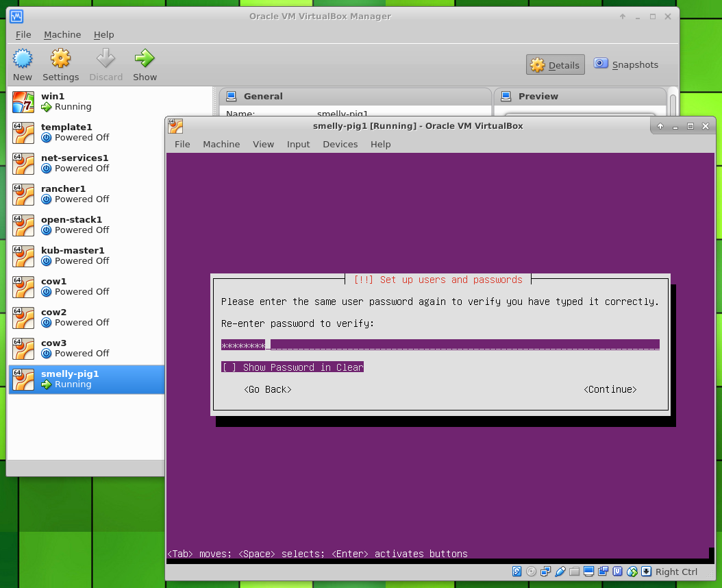The image size is (722, 588).
Task: Click the keyboard capture arrow status icon
Action: tap(646, 572)
